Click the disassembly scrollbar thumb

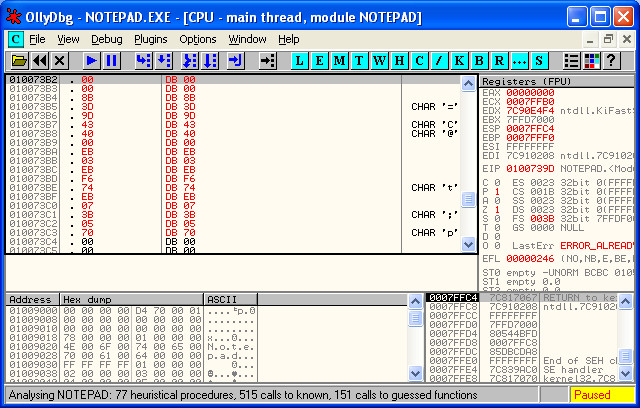tap(468, 200)
